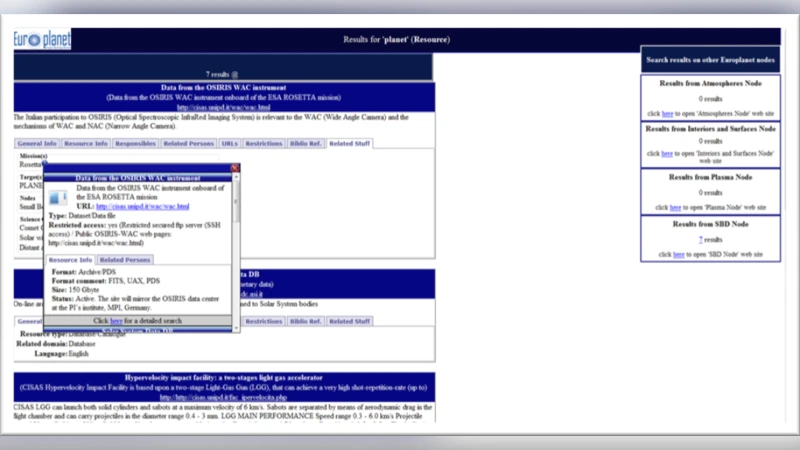
Task: Select Resource Info tab inside the popup
Action: pos(72,260)
